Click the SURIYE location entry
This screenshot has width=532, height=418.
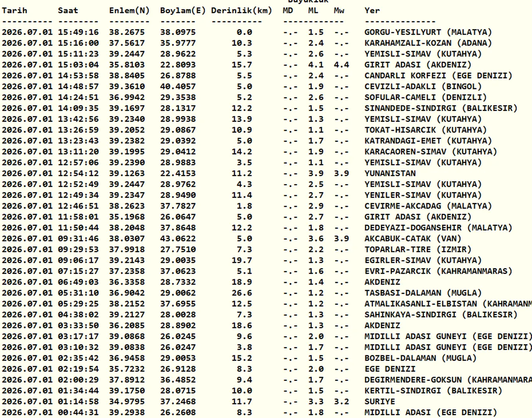[x=380, y=401]
